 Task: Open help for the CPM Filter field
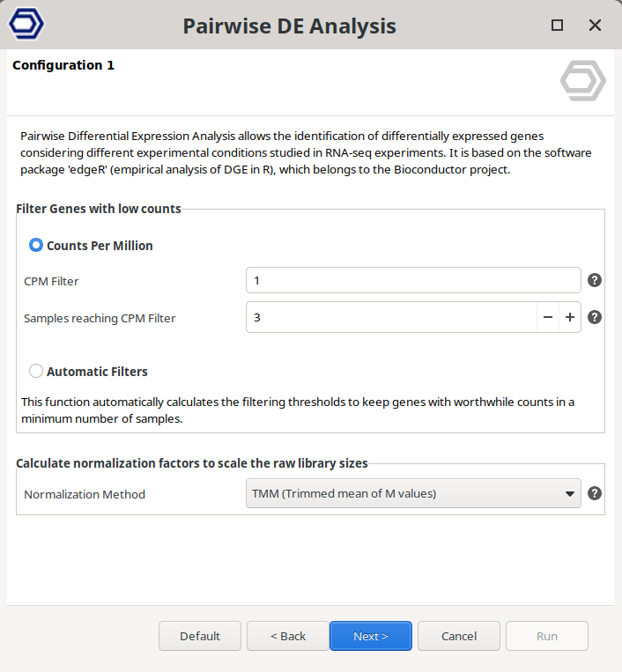pyautogui.click(x=595, y=281)
